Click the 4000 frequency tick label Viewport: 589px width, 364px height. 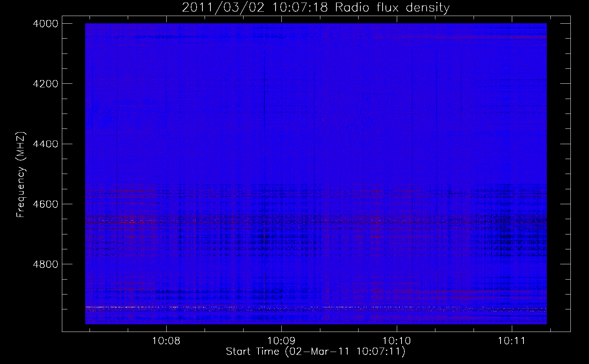[x=46, y=24]
